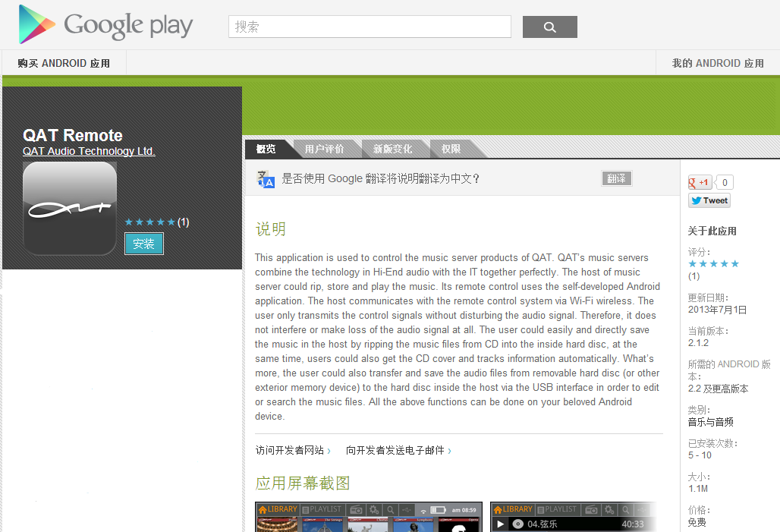The height and width of the screenshot is (532, 780).
Task: Click the 翻译 translate button
Action: 616,178
